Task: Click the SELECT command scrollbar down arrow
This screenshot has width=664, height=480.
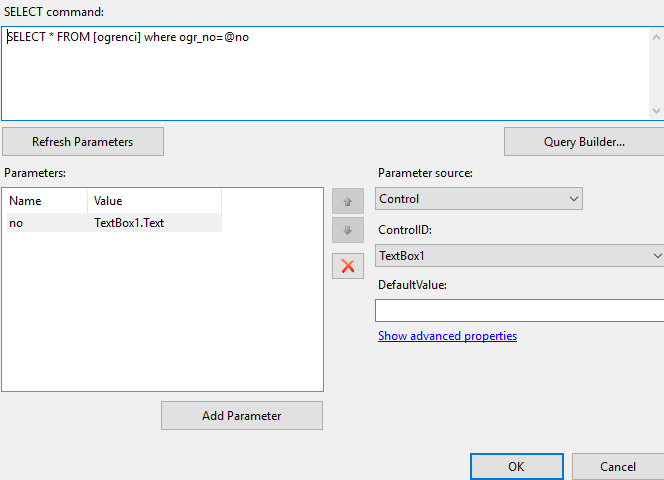Action: (x=656, y=111)
